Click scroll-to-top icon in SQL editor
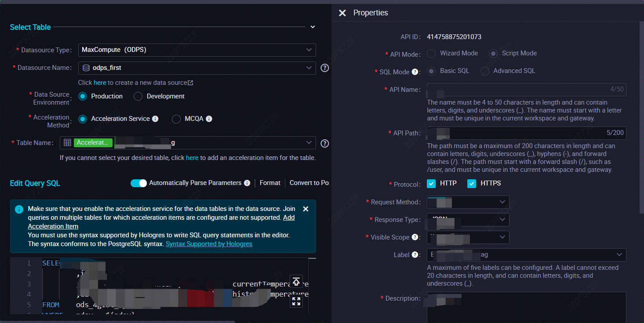 (x=296, y=281)
